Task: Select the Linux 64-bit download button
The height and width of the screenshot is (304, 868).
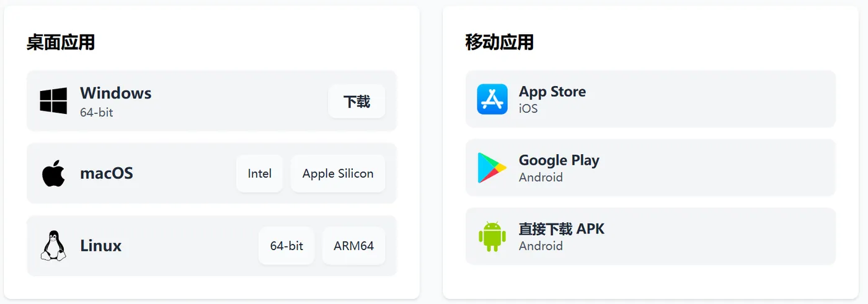Action: pos(286,246)
